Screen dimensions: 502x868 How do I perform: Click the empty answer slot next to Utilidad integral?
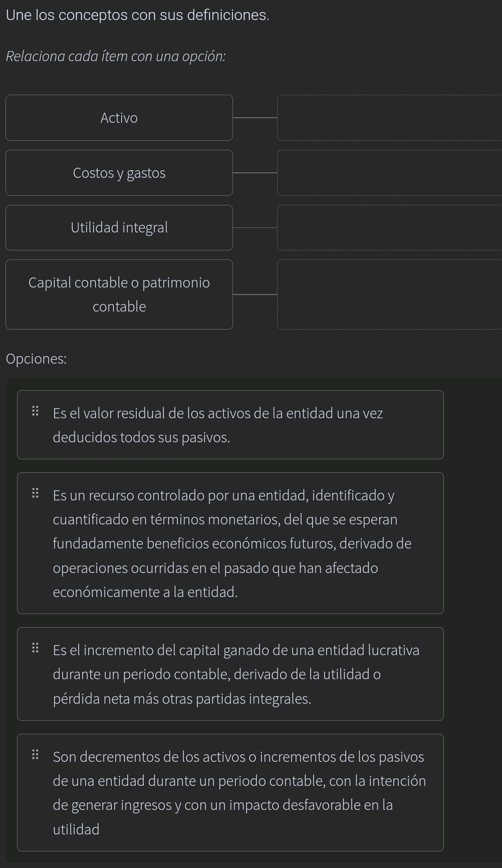point(390,227)
